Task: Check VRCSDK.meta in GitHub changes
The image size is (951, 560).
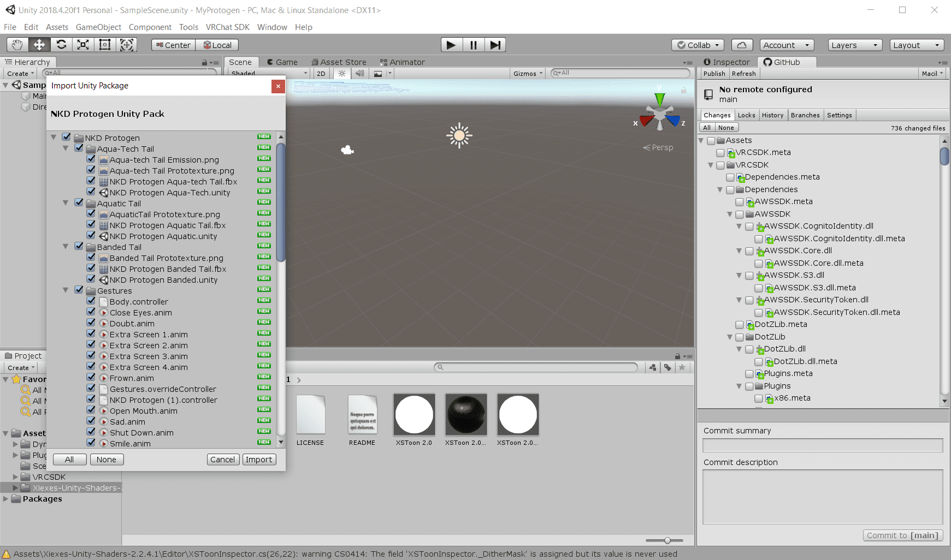Action: (x=720, y=153)
